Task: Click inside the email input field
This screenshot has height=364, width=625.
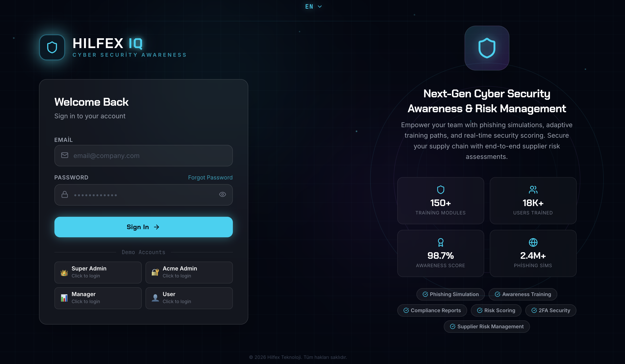Action: coord(143,156)
